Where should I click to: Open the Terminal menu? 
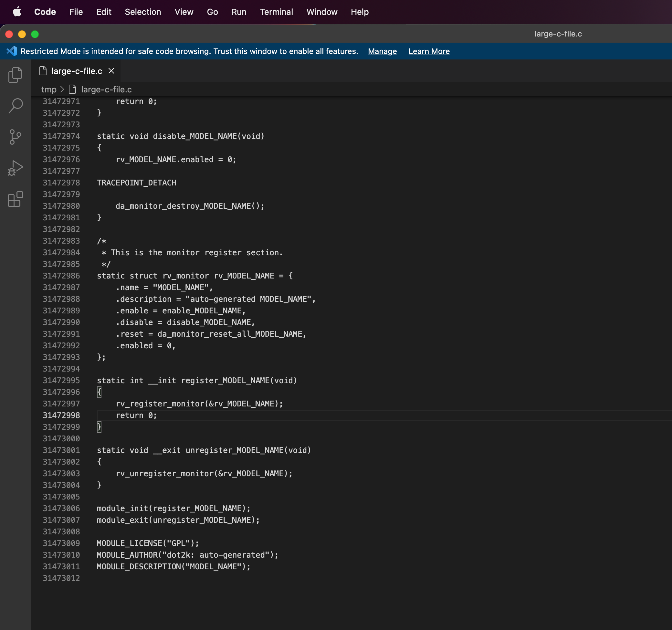click(276, 12)
